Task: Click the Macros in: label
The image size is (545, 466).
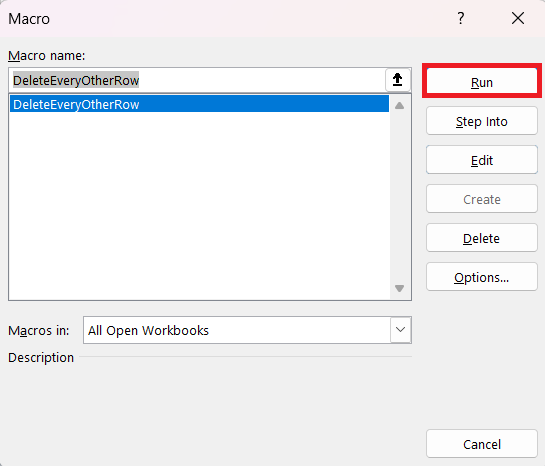Action: pyautogui.click(x=39, y=330)
